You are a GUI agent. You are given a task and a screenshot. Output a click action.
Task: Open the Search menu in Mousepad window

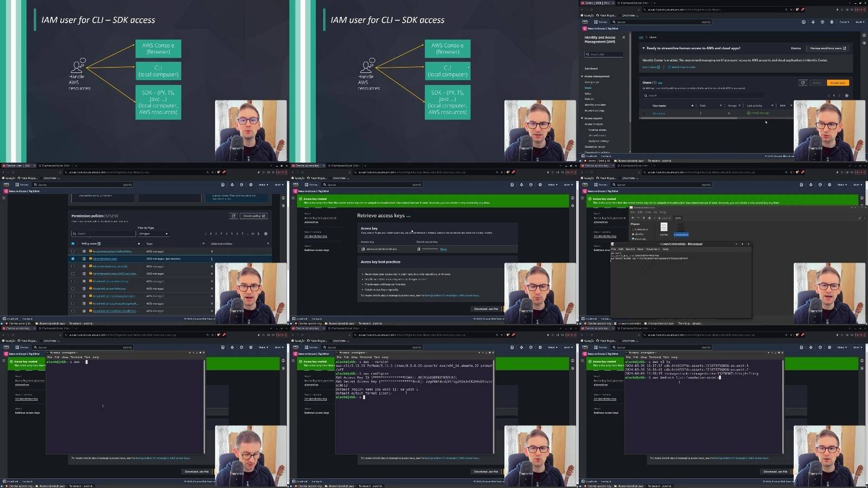point(630,249)
